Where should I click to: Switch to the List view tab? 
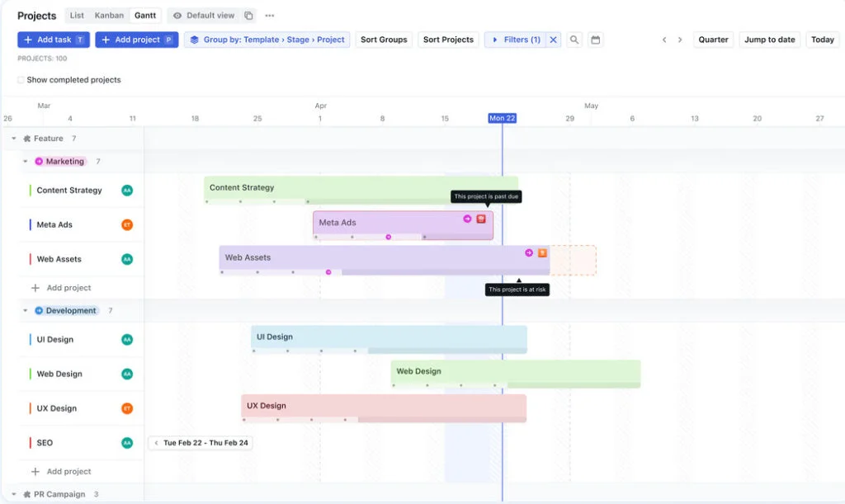[77, 16]
